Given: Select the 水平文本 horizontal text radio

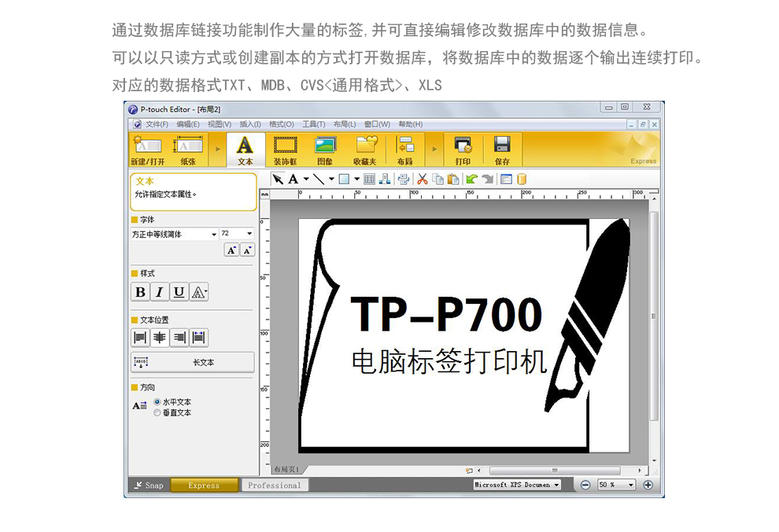Looking at the screenshot, I should (157, 401).
